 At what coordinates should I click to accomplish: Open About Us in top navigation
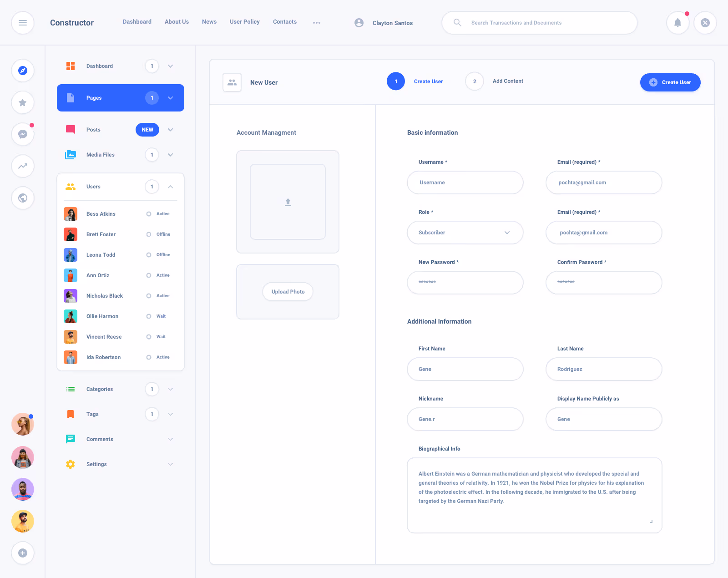(x=177, y=22)
